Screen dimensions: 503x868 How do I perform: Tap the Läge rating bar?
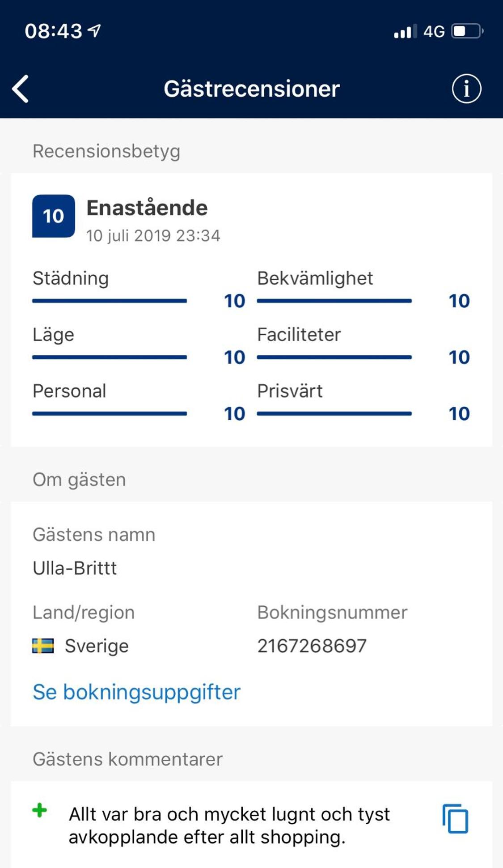pyautogui.click(x=110, y=357)
